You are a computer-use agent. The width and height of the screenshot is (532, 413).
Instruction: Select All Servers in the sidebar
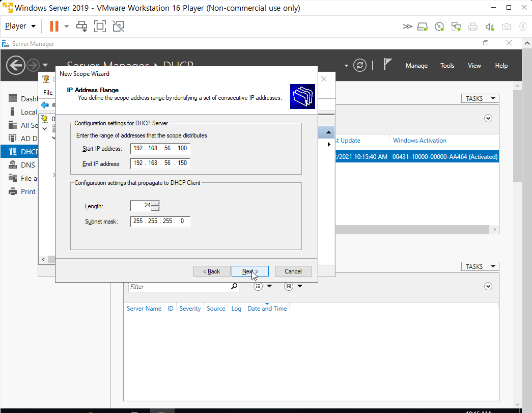22,125
